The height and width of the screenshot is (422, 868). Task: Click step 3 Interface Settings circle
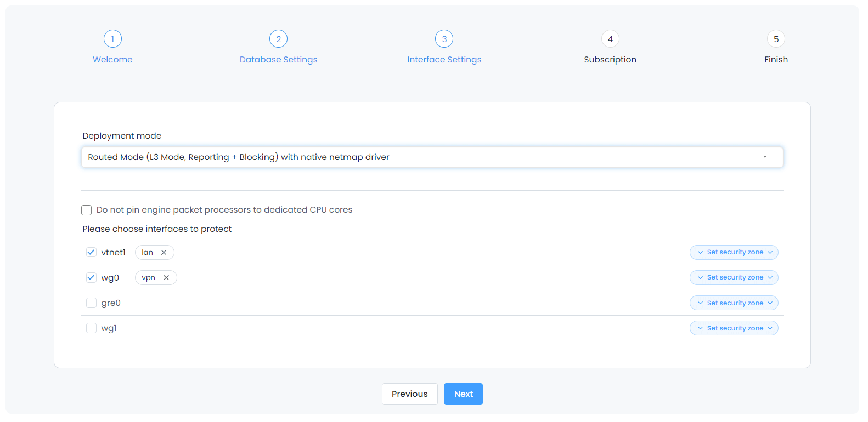point(444,39)
